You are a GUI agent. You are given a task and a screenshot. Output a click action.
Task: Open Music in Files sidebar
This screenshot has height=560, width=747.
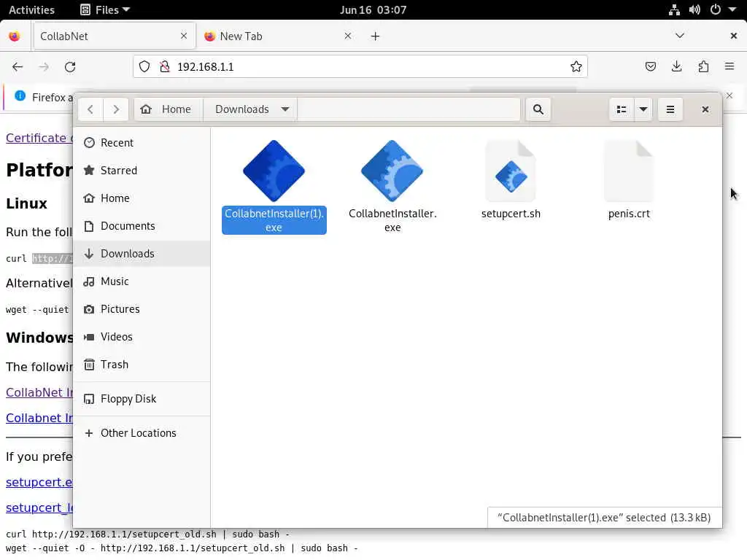(142, 281)
